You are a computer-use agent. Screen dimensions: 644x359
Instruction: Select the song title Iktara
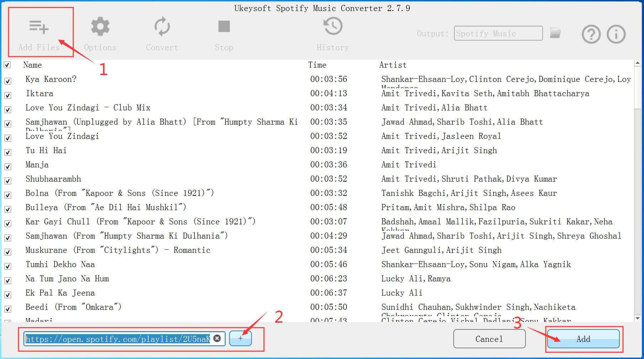39,93
